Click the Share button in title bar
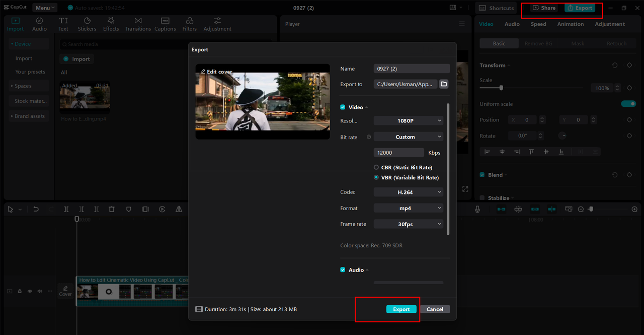Viewport: 644px width, 335px height. 544,8
